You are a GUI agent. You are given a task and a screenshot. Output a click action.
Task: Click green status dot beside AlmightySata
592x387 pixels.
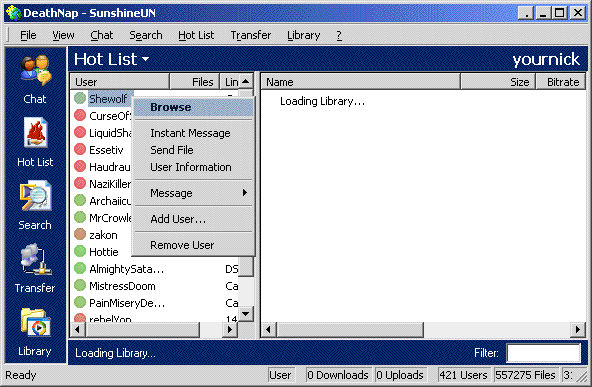click(x=80, y=268)
